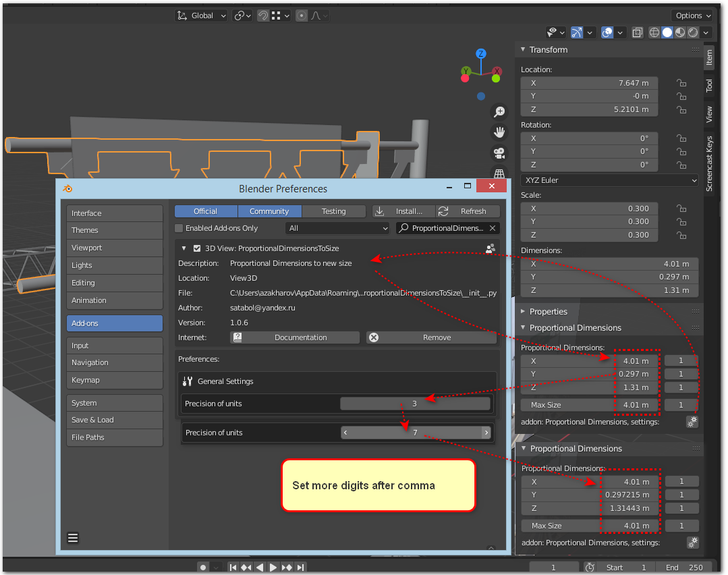Screen dimensions: 728x575
Task: Click lower addon settings gear icon
Action: pos(692,543)
